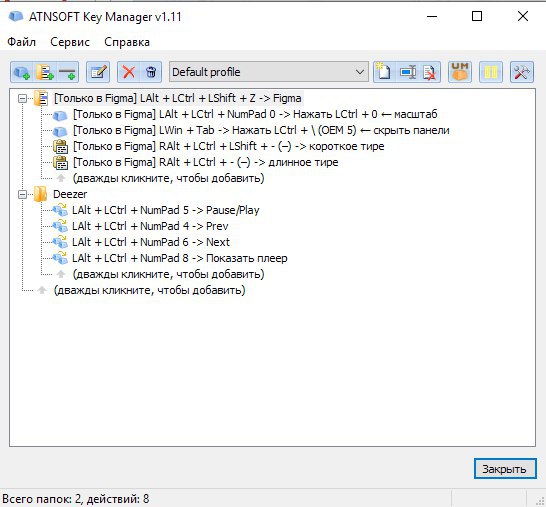Collapse the Figma folder in the tree
This screenshot has width=546, height=507.
(x=22, y=99)
